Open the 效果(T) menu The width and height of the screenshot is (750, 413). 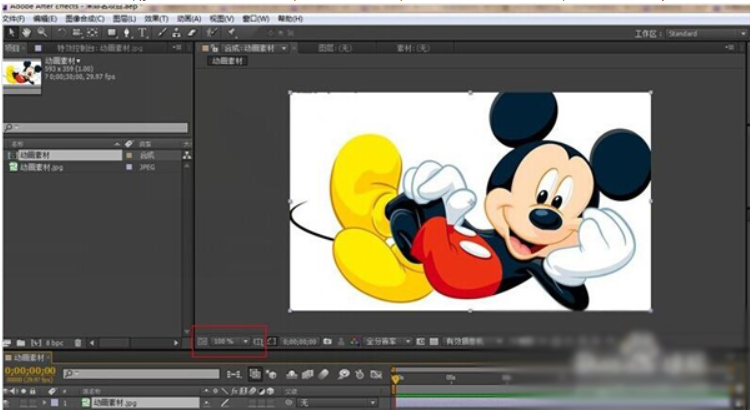(156, 19)
